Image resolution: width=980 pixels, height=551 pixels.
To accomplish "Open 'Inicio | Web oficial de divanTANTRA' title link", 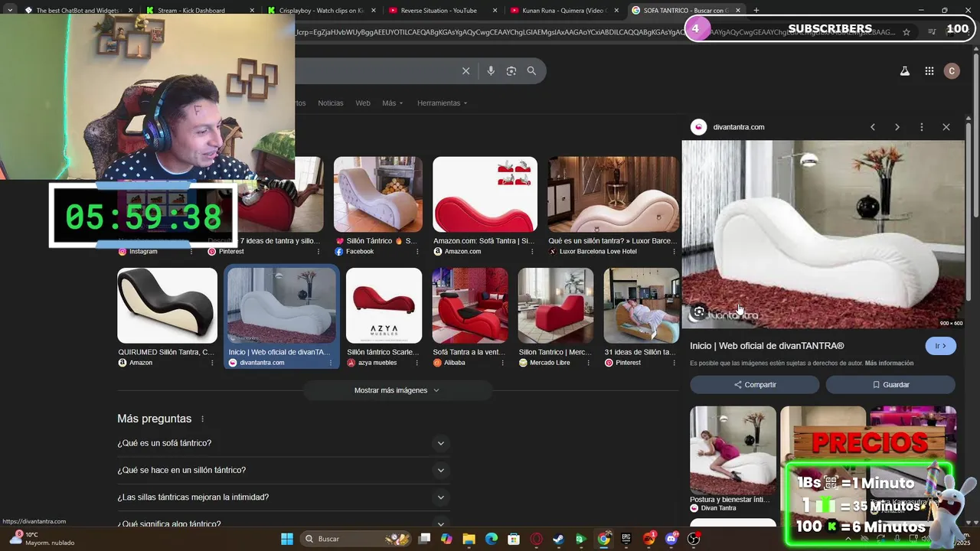I will coord(766,346).
